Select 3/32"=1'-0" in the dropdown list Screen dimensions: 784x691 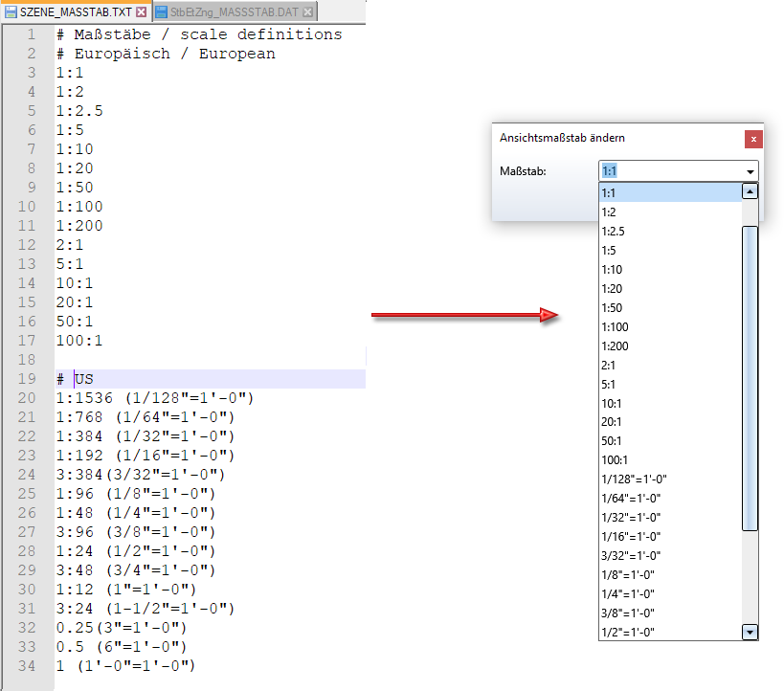pos(670,555)
